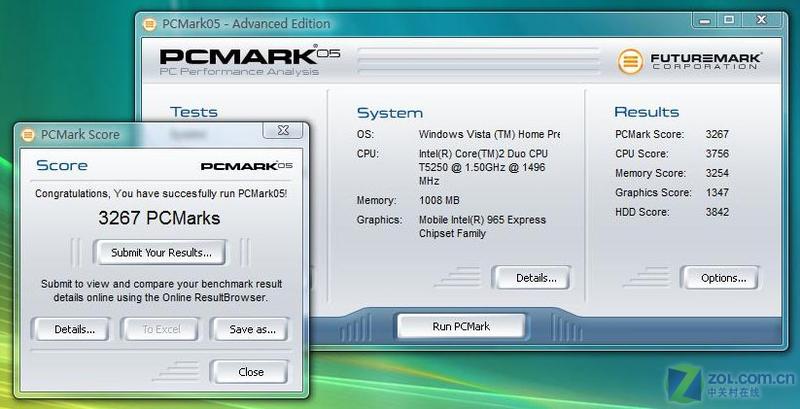
Task: Submit Your Results button in Score dialog
Action: click(x=161, y=252)
